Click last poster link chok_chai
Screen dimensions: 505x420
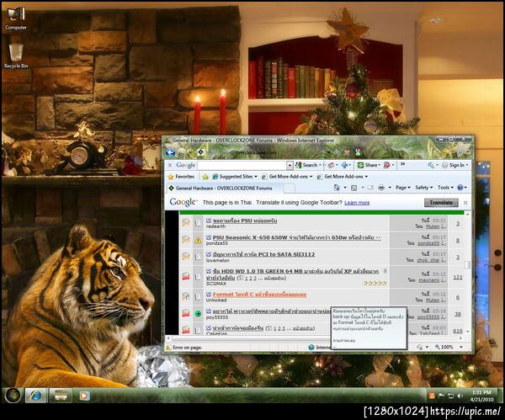pos(428,260)
